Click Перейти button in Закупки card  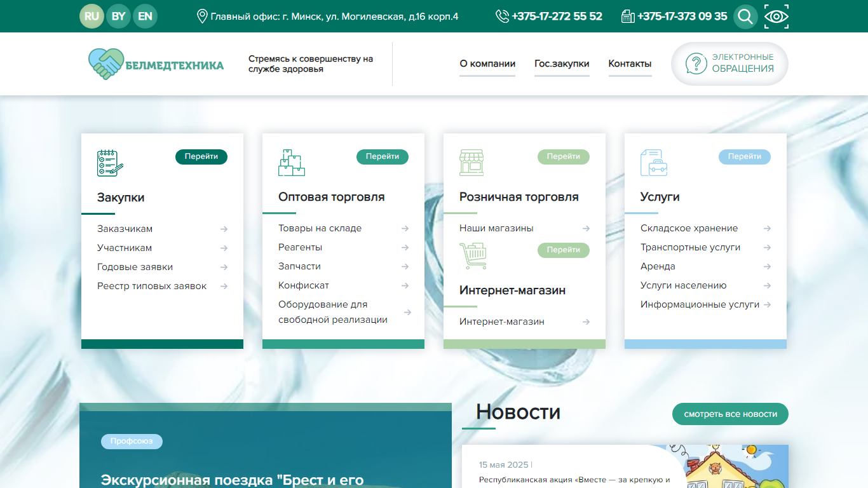pyautogui.click(x=201, y=156)
